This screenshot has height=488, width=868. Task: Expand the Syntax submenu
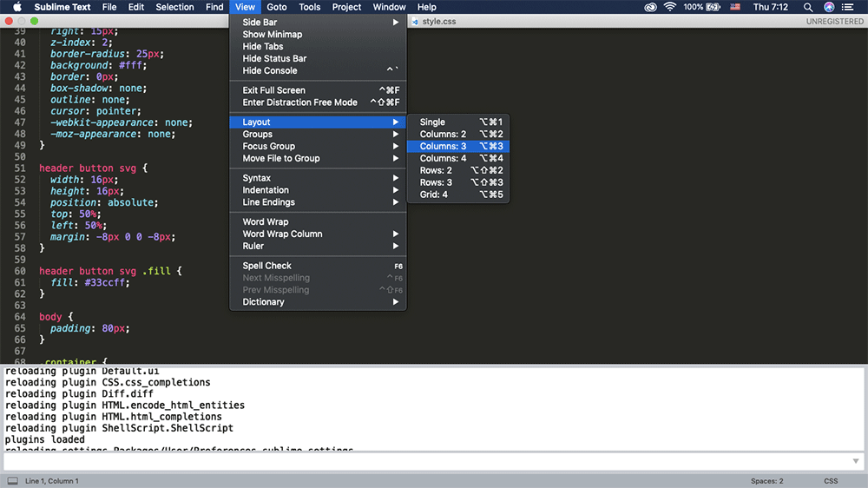coord(318,178)
